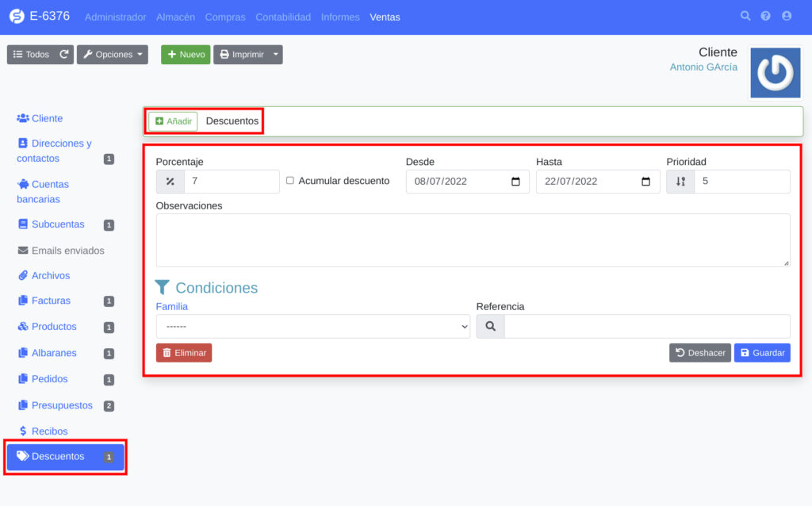Click the Referencia search magnifier icon

pos(490,327)
